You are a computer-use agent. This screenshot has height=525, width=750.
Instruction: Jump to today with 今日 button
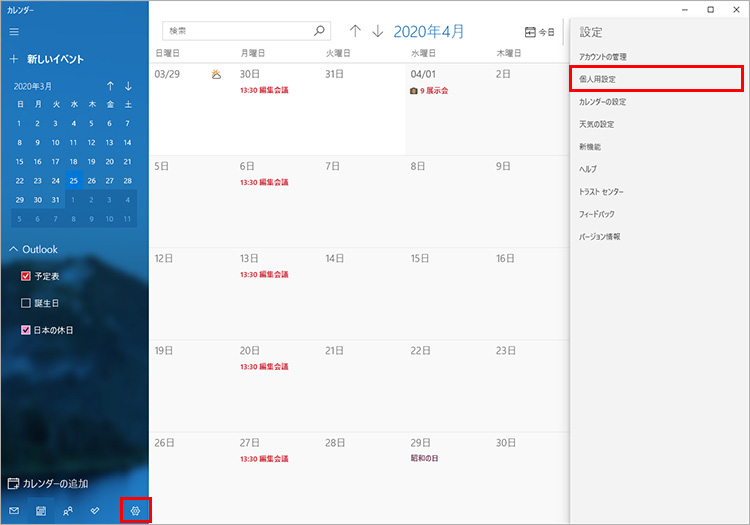click(x=540, y=32)
